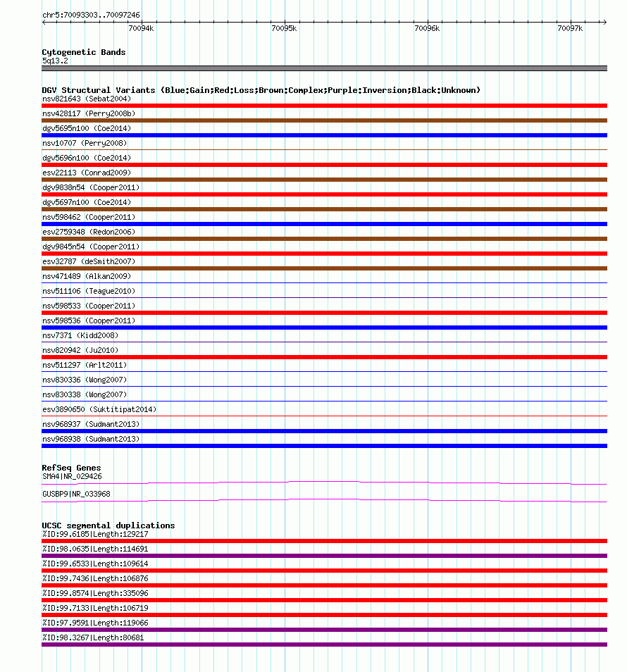Select nsv7371 (Kidd2008) variant label

tap(80, 335)
